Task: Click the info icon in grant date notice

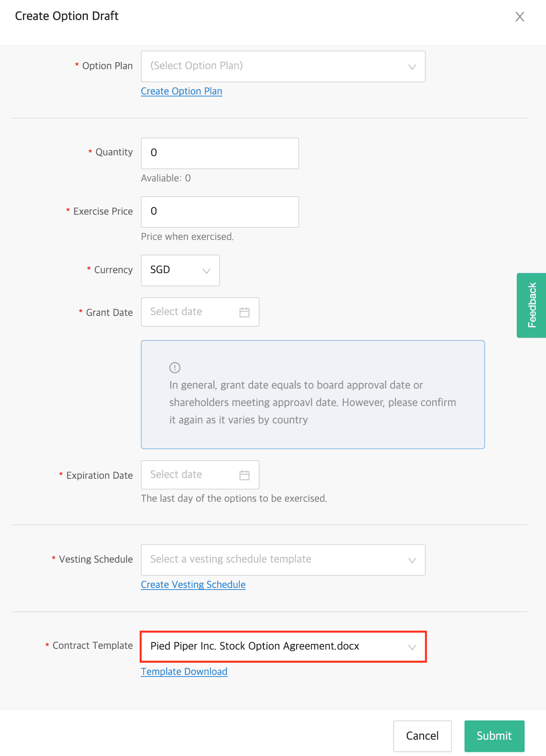Action: [x=175, y=368]
